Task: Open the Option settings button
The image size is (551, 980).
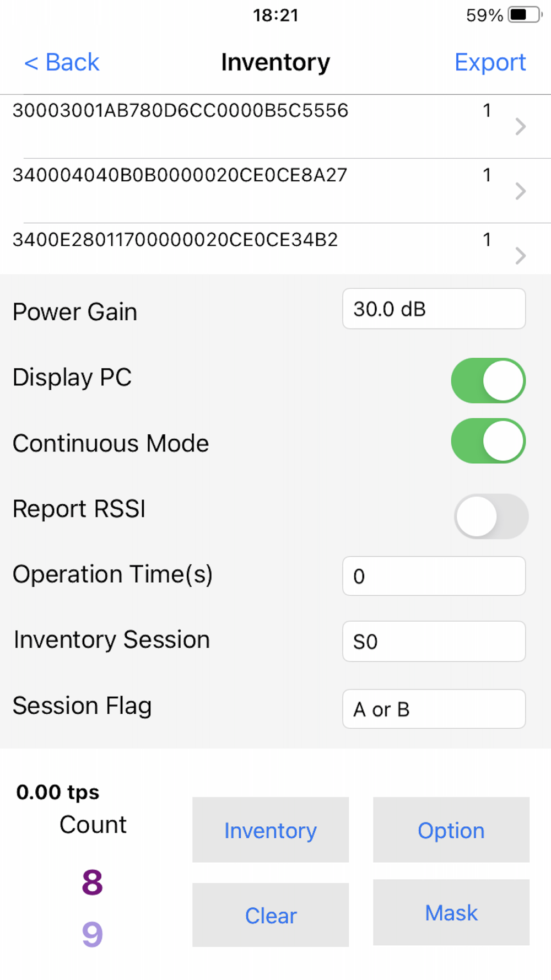Action: tap(451, 830)
